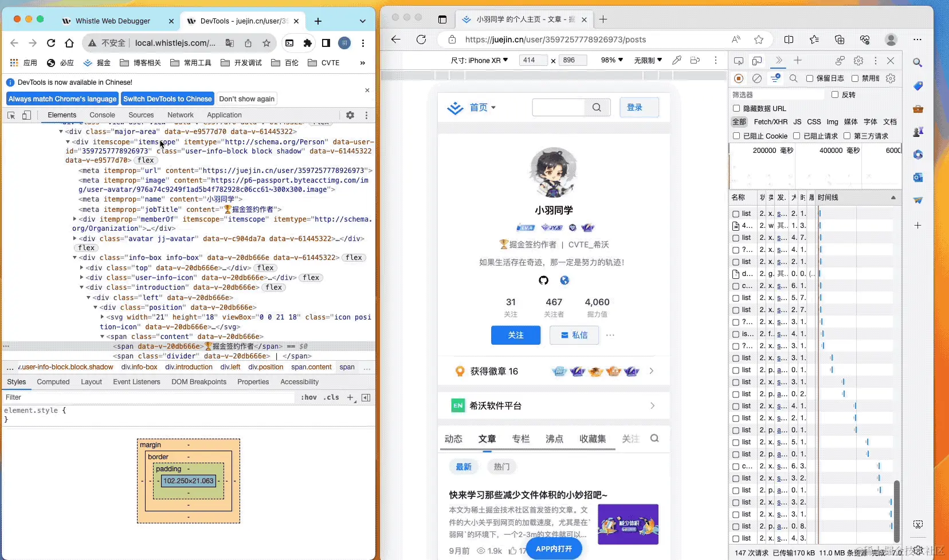Click Styles Filter input field
The height and width of the screenshot is (560, 949).
(149, 397)
